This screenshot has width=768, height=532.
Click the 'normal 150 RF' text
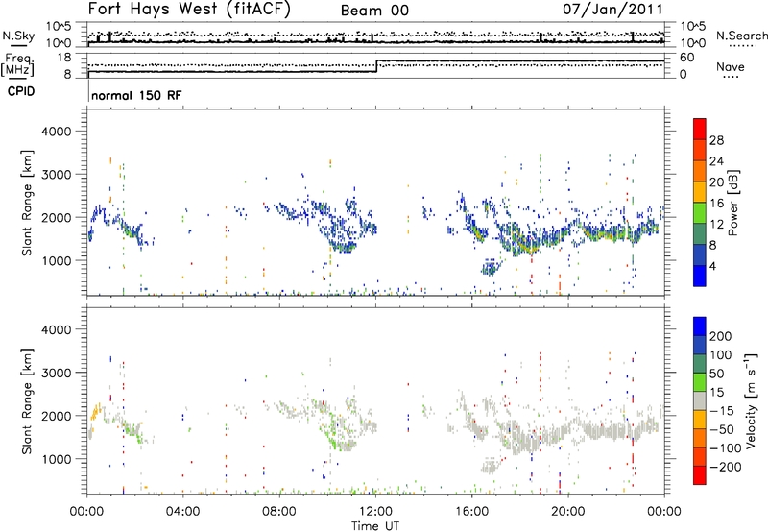(x=136, y=95)
